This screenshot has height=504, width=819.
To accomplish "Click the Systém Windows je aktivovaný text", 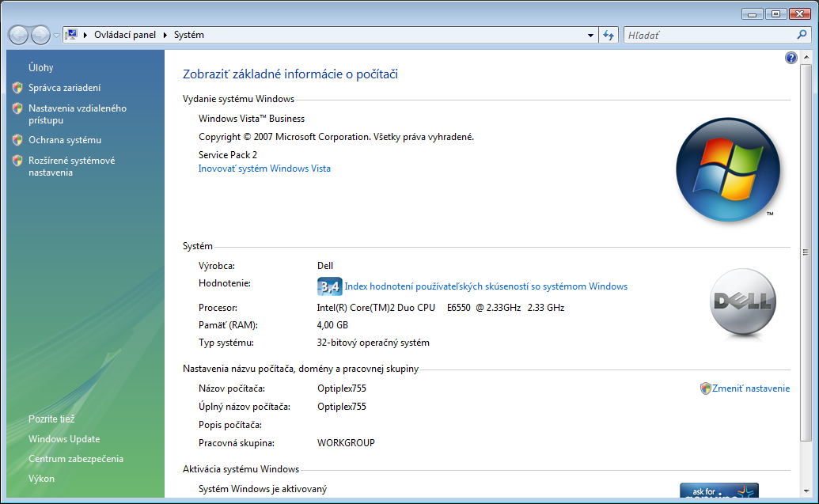I will coord(263,489).
